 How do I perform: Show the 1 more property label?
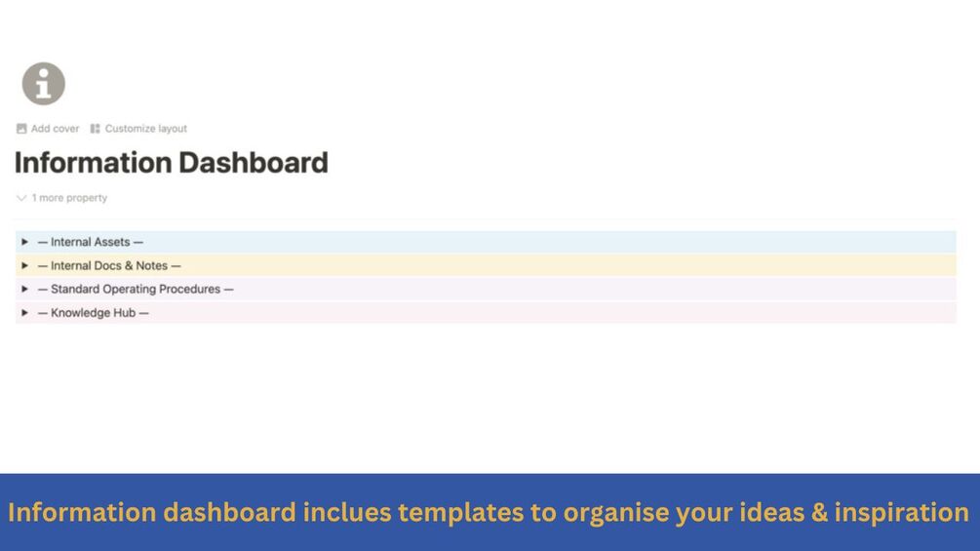pos(69,198)
